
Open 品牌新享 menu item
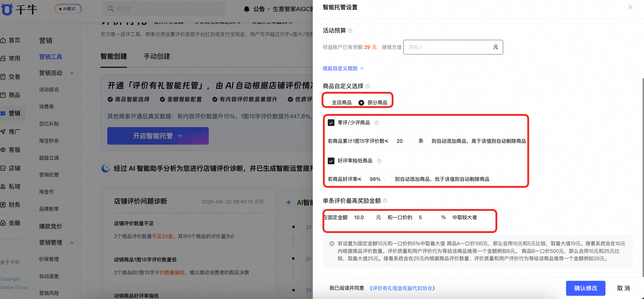[49, 209]
